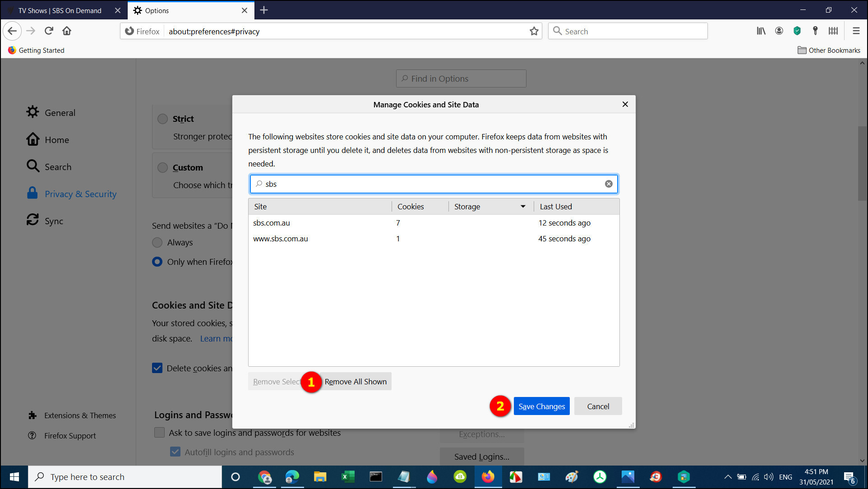Clear the sbs cookie search field
This screenshot has height=489, width=868.
pos(609,184)
